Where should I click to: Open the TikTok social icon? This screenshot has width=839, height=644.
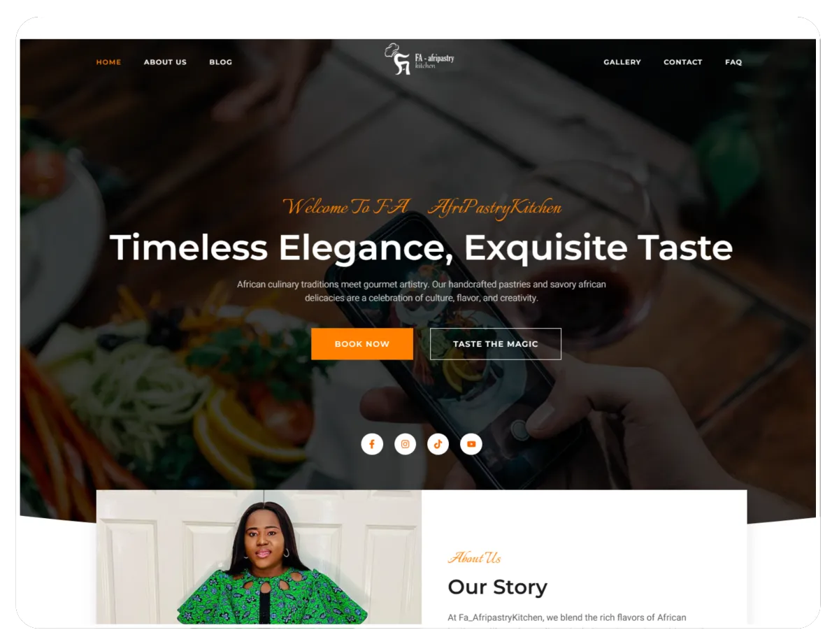[x=438, y=444]
